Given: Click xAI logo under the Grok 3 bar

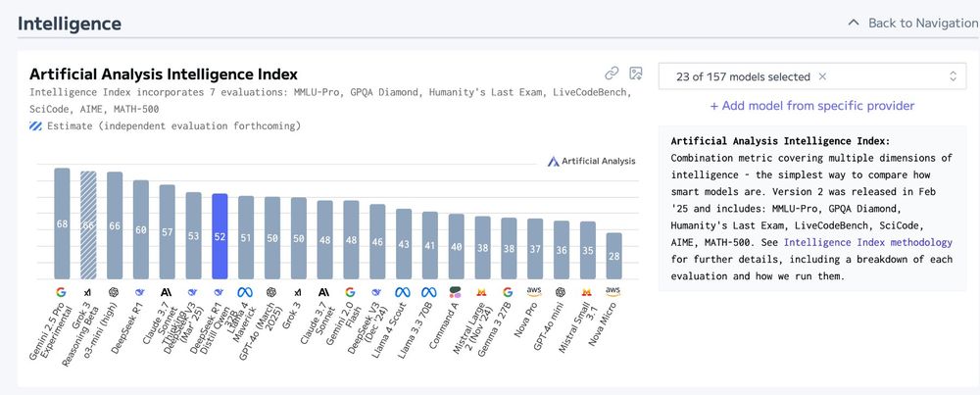Looking at the screenshot, I should pyautogui.click(x=298, y=292).
